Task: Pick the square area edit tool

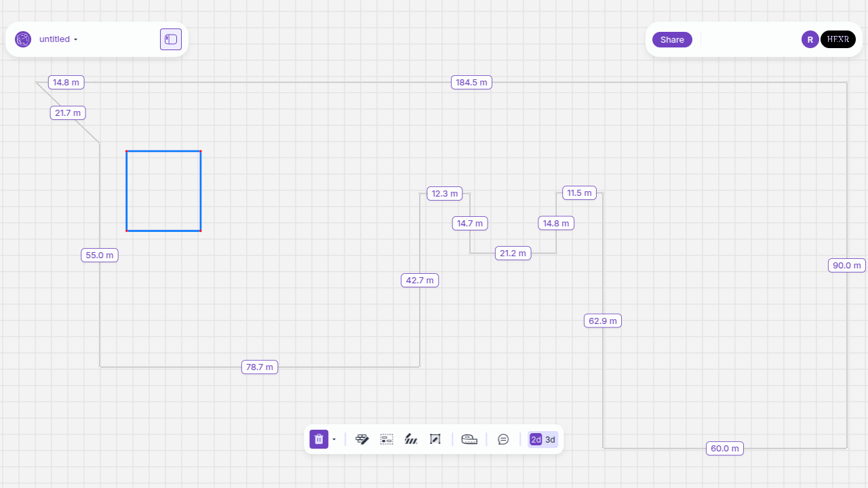Action: [435, 439]
